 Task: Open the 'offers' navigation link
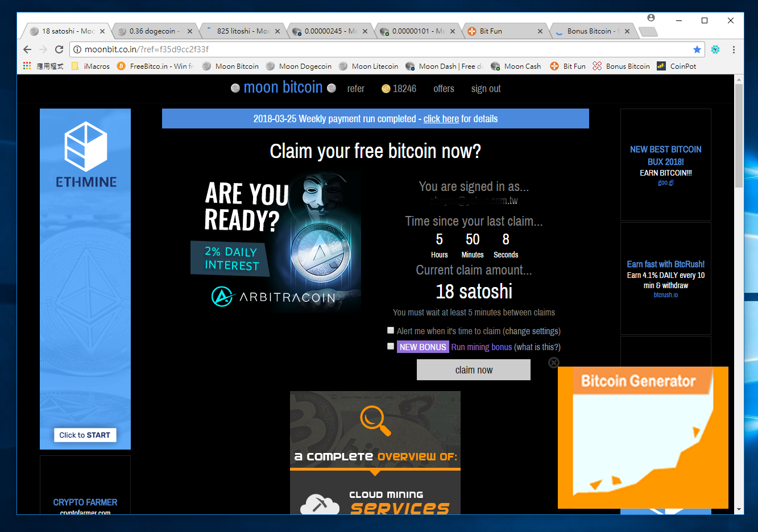(x=444, y=89)
